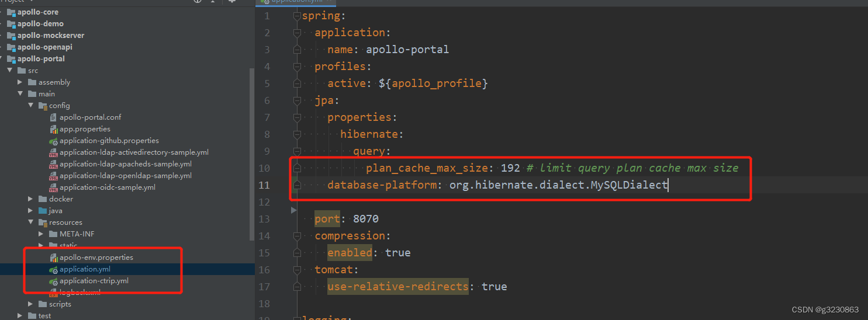Expand the scripts folder arrow
This screenshot has width=868, height=320.
(x=30, y=304)
